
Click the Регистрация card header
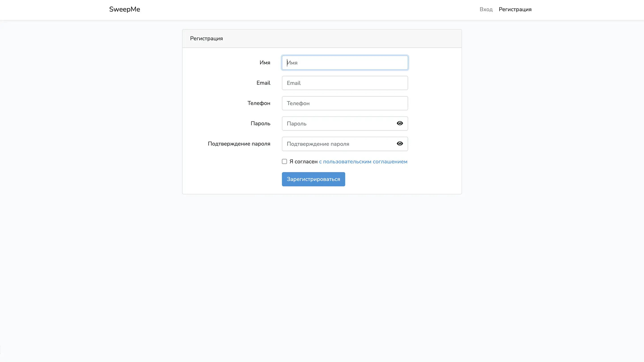[x=206, y=38]
